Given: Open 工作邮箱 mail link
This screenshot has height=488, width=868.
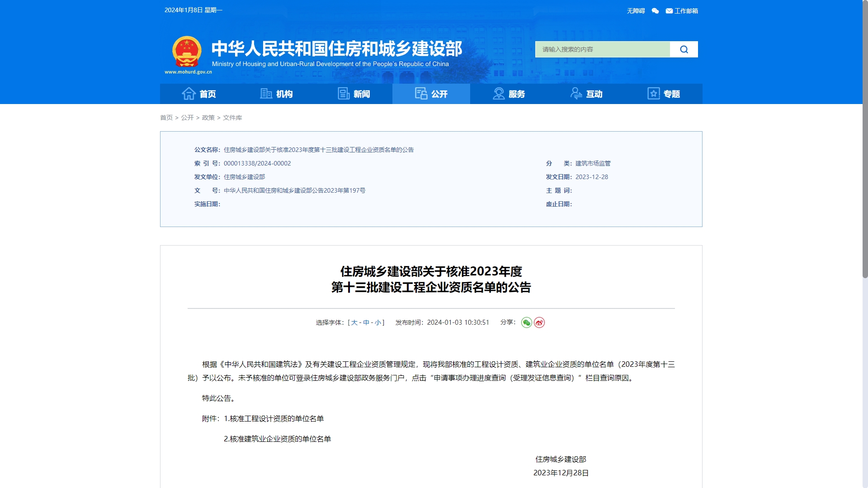Looking at the screenshot, I should click(682, 11).
